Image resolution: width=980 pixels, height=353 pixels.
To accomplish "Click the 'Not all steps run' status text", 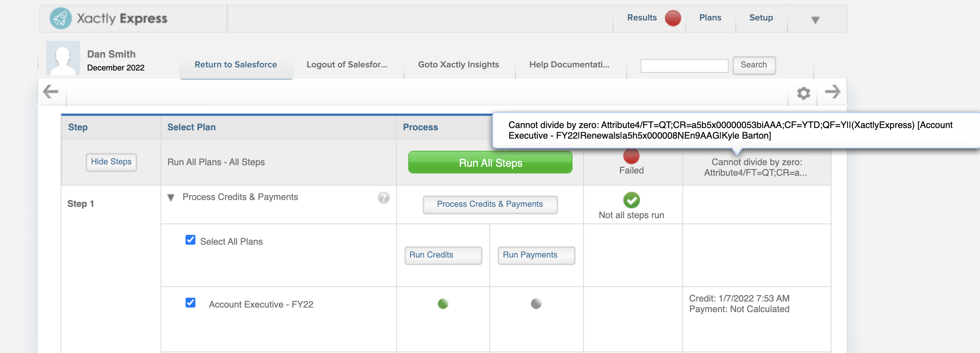I will point(631,215).
